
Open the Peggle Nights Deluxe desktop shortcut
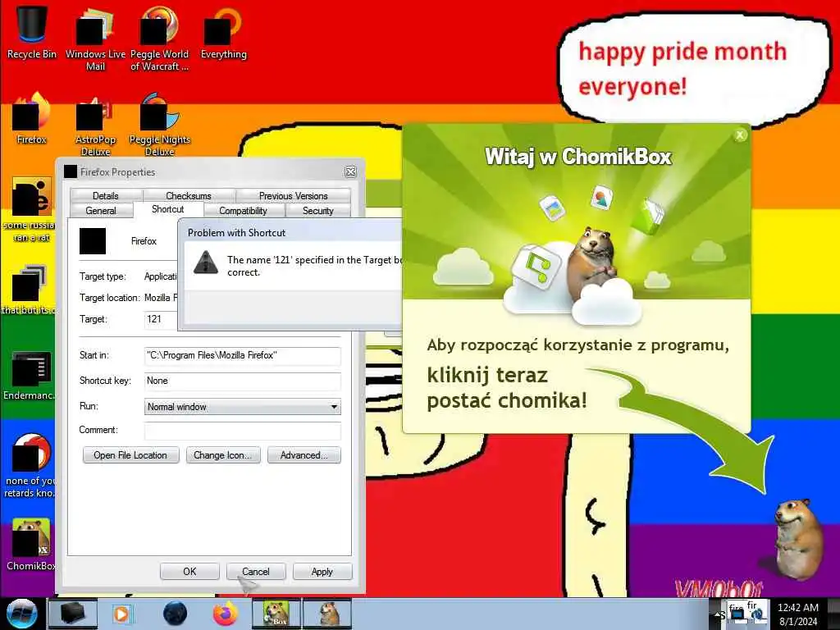tap(160, 125)
